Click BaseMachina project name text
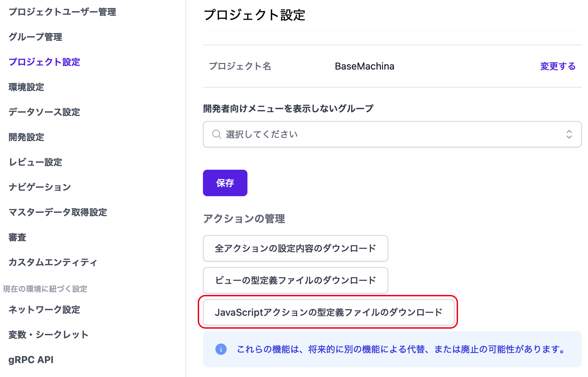Image resolution: width=588 pixels, height=377 pixels. tap(365, 66)
